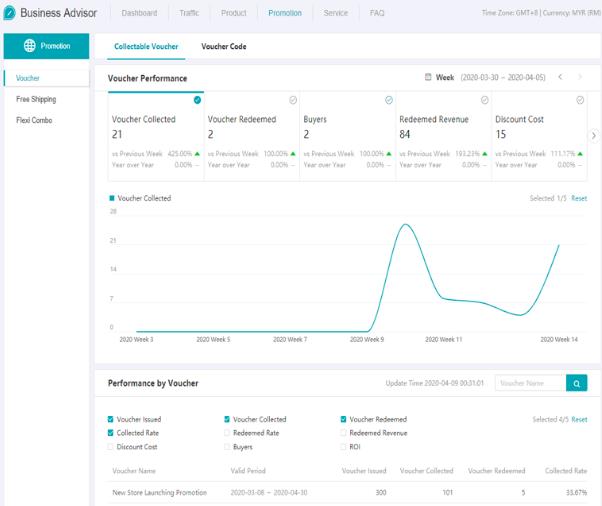This screenshot has width=602, height=506.
Task: Click the globe Promotion icon in sidebar
Action: (x=29, y=46)
